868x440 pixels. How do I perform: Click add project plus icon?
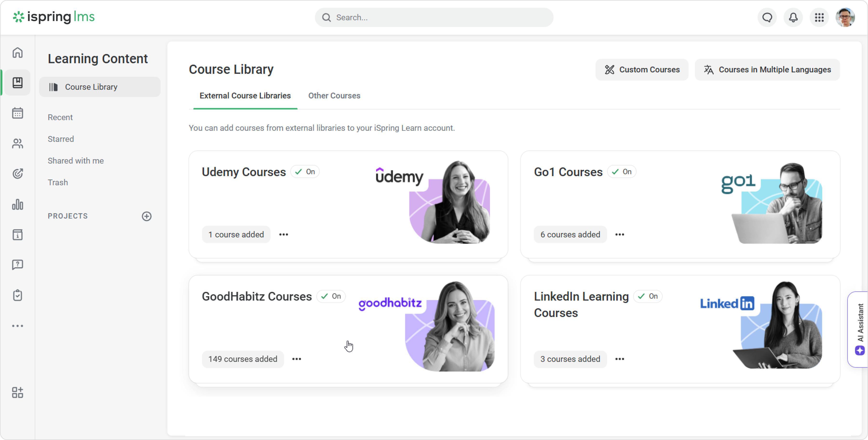(x=147, y=216)
